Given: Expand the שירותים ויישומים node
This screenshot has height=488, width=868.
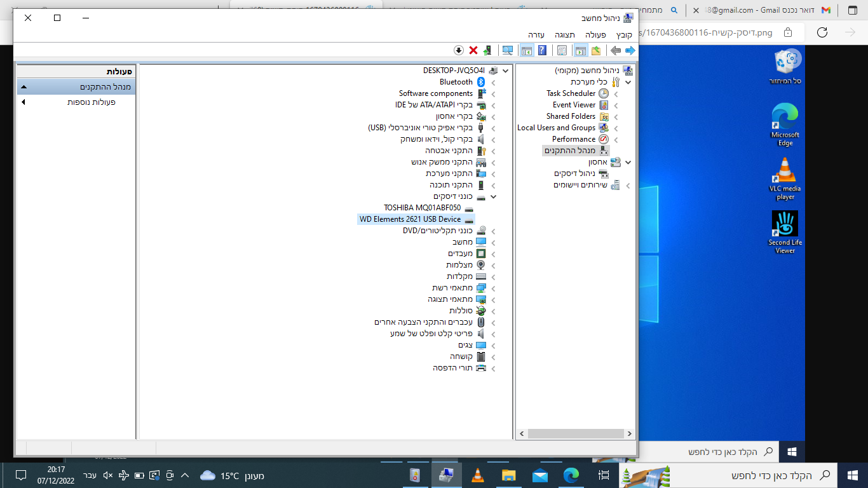Looking at the screenshot, I should pos(628,185).
